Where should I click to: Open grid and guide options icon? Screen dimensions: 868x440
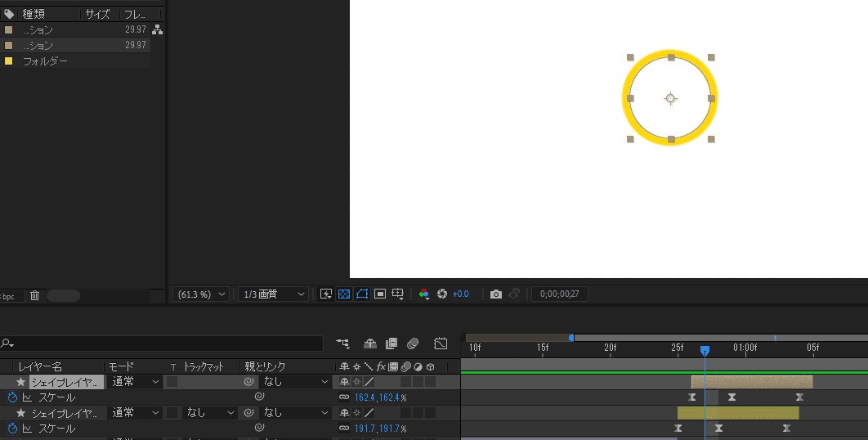(397, 294)
